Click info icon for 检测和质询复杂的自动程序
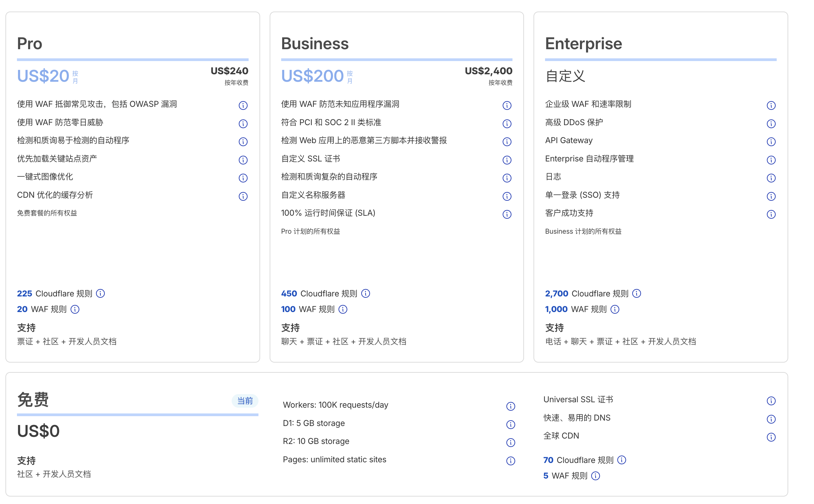 click(507, 178)
